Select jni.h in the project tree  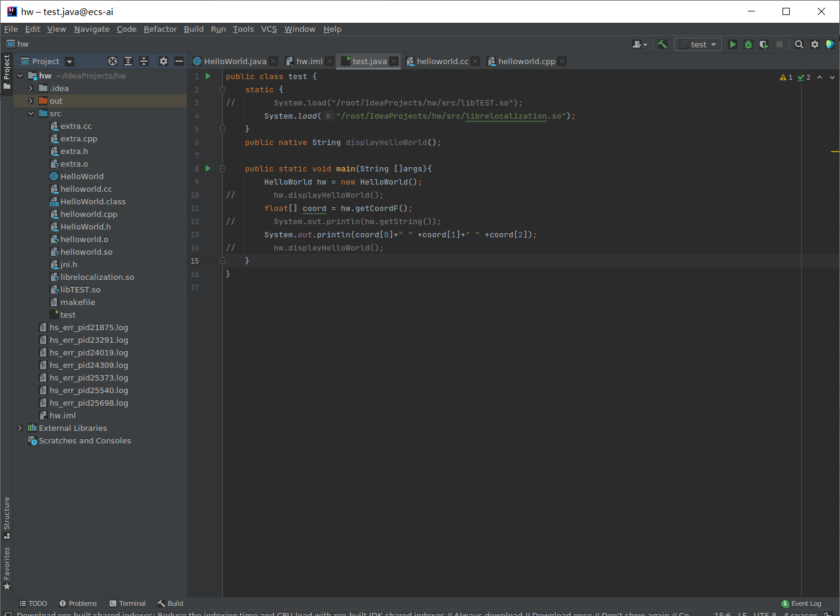pyautogui.click(x=68, y=264)
